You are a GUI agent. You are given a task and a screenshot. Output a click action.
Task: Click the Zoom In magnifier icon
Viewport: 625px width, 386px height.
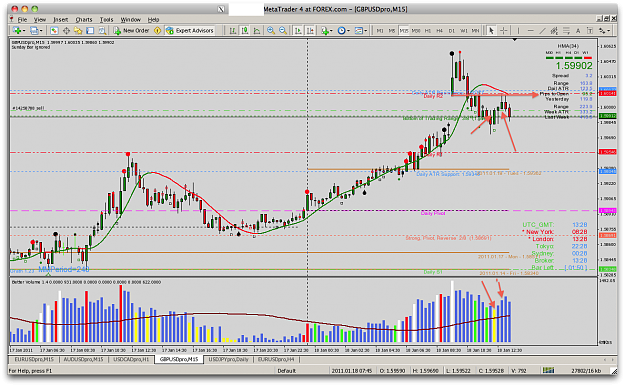click(271, 31)
